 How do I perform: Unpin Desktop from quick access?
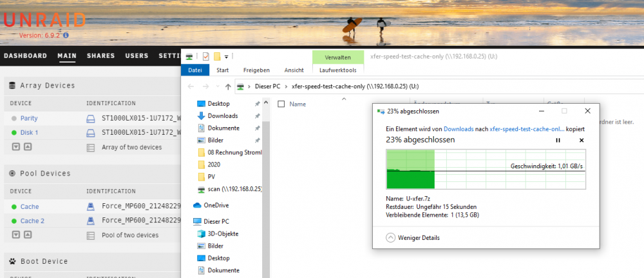257,104
